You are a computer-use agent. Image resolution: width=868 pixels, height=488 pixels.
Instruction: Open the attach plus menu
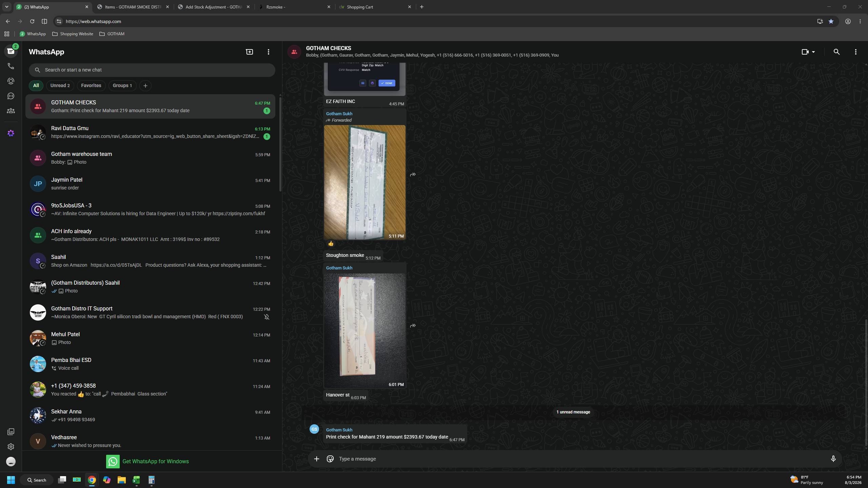[316, 459]
